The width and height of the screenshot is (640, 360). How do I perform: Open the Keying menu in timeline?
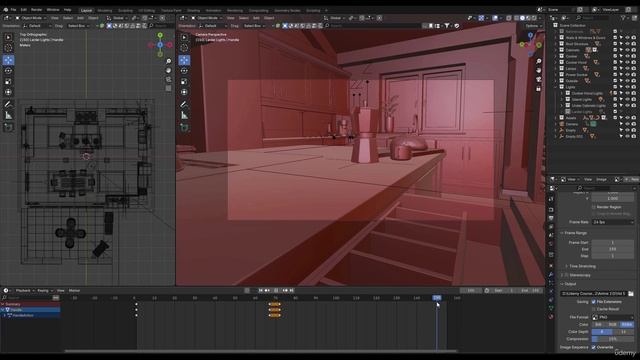pos(44,291)
